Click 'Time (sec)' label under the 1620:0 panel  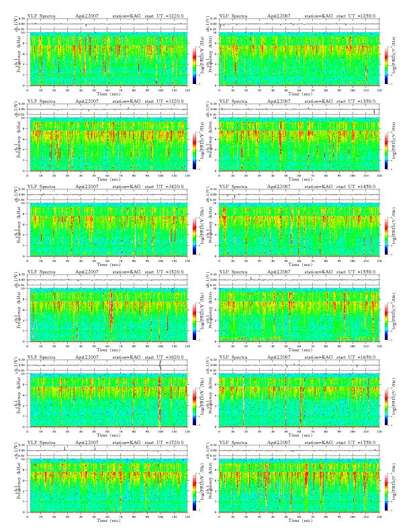[108, 435]
